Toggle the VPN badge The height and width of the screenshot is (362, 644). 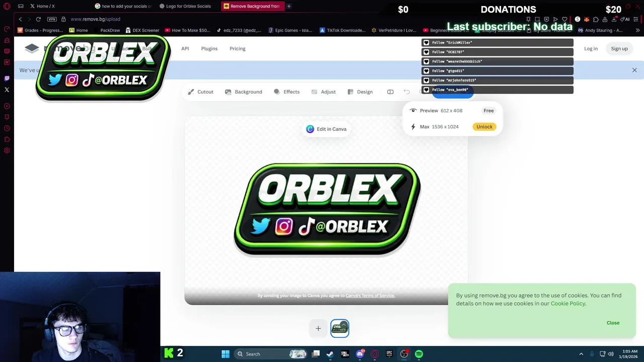click(52, 19)
